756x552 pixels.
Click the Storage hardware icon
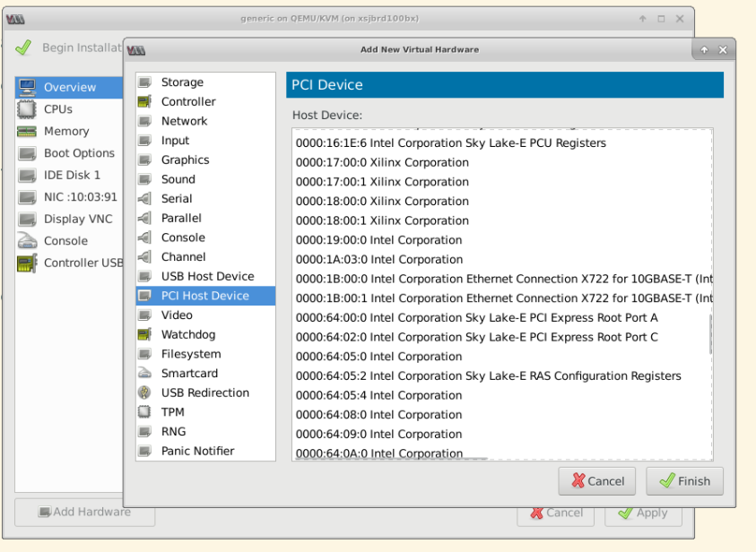click(144, 82)
